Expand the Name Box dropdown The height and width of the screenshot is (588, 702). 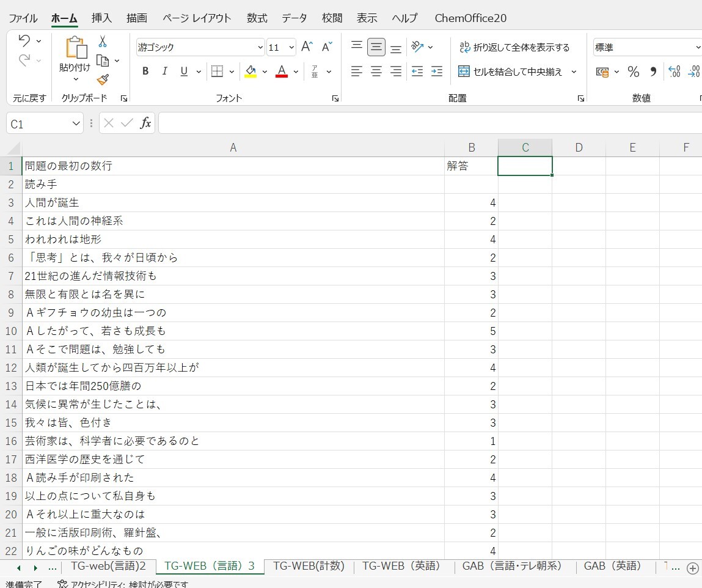(76, 123)
